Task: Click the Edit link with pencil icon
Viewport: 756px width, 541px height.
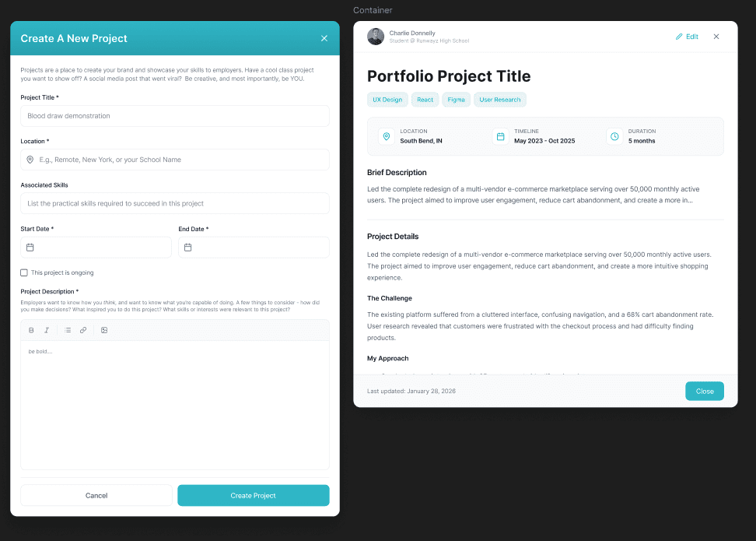Action: (x=687, y=37)
